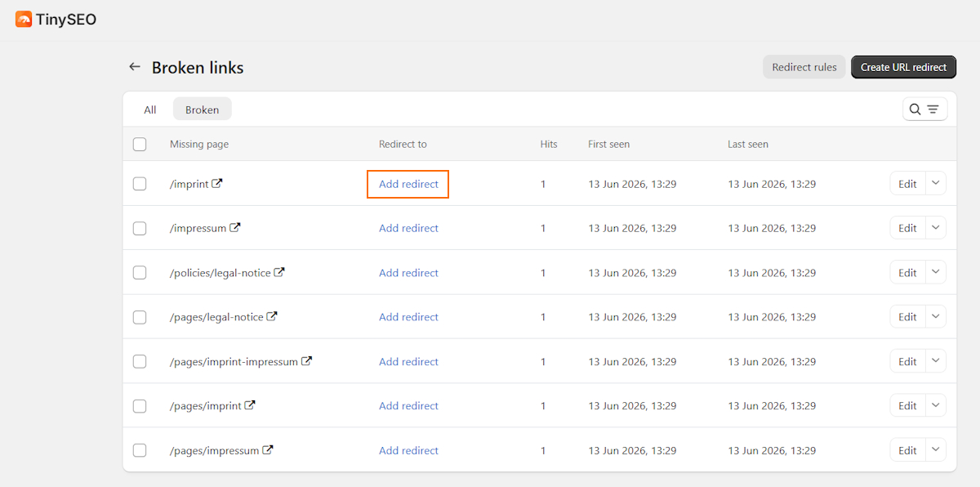Select the /impressum row checkbox
This screenshot has height=487, width=980.
point(140,228)
